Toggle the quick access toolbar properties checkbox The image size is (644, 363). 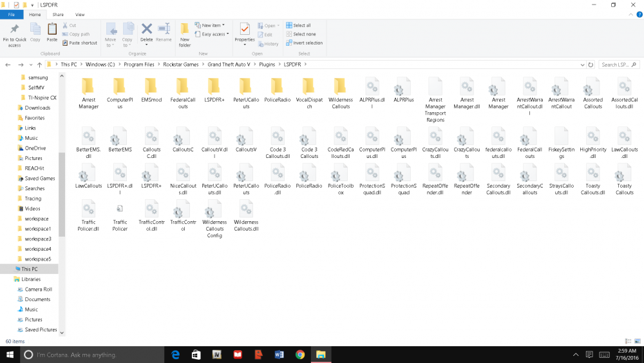pyautogui.click(x=17, y=5)
